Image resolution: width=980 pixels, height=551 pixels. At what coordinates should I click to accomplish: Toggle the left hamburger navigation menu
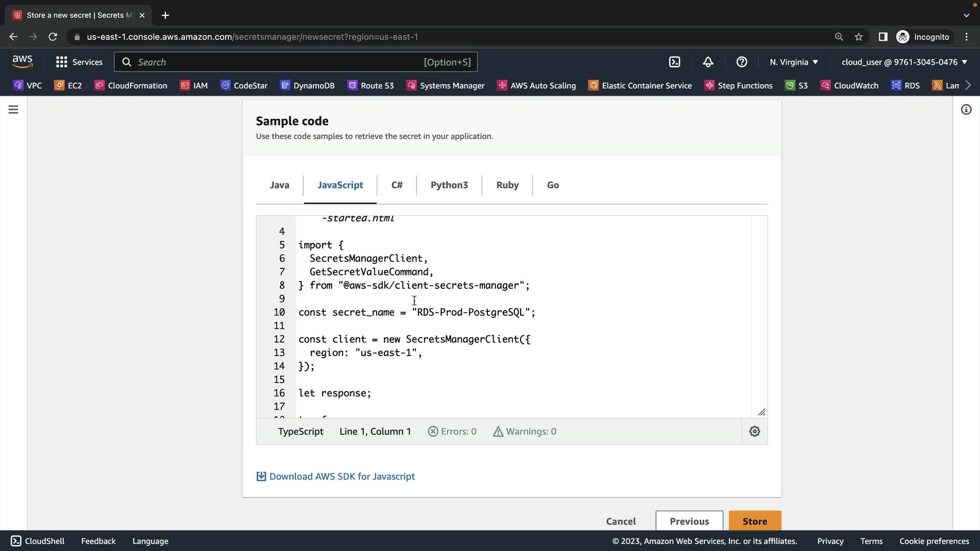pos(13,110)
